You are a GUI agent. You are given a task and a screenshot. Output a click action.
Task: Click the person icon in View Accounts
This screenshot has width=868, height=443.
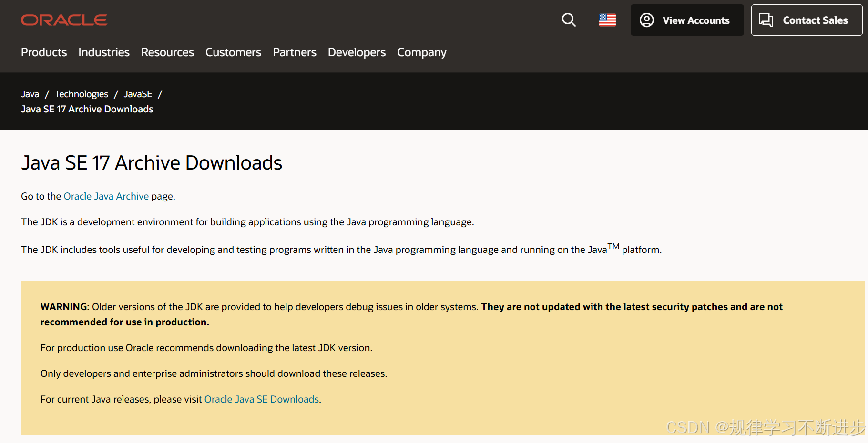(x=647, y=20)
